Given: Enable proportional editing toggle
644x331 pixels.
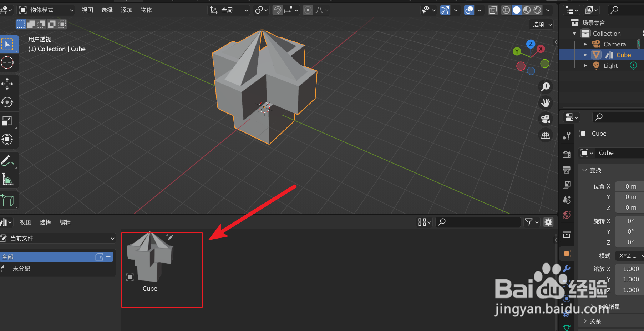Looking at the screenshot, I should 308,10.
